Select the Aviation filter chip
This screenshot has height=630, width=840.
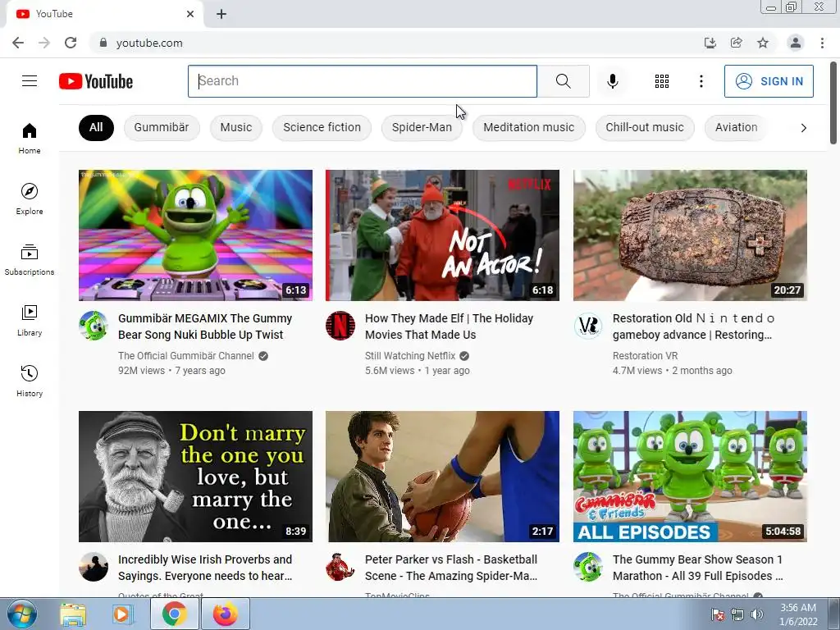(736, 127)
